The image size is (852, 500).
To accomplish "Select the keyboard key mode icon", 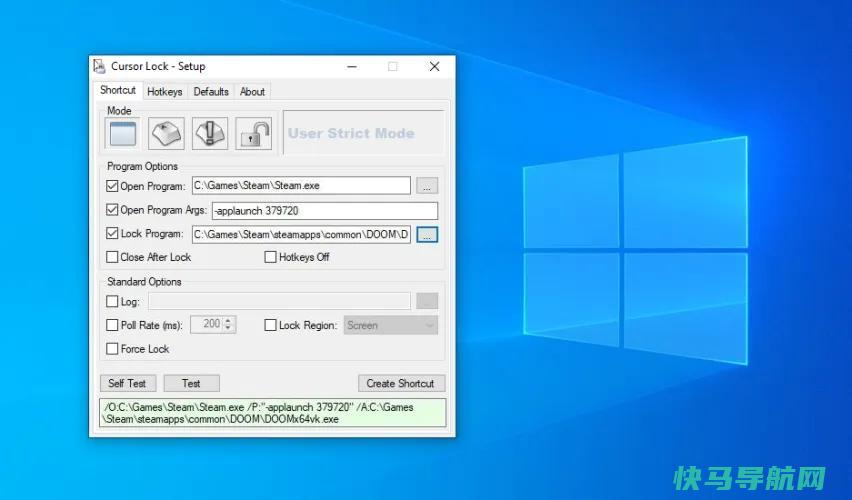I will pyautogui.click(x=166, y=133).
